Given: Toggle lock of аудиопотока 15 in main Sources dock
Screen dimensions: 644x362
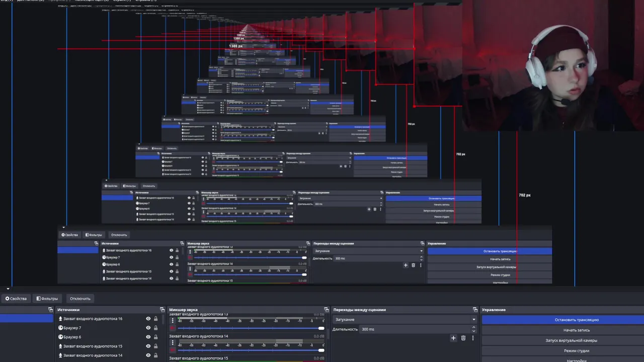Looking at the screenshot, I should 155,346.
